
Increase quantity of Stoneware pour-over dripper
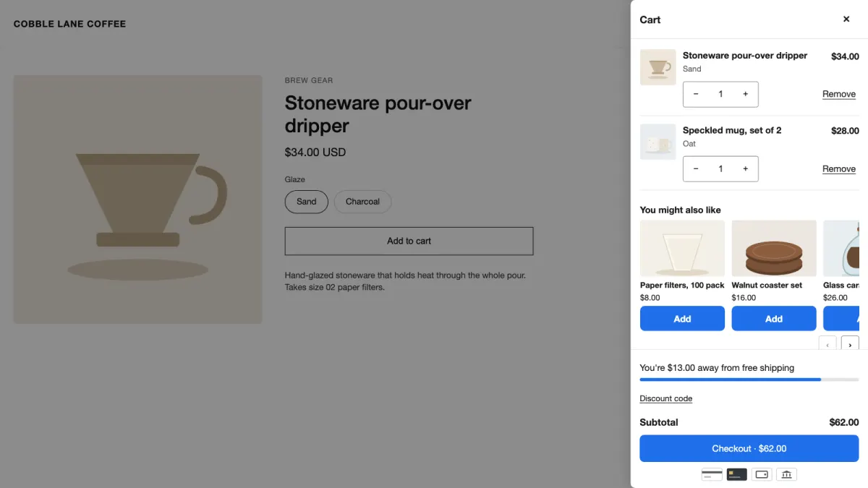(745, 94)
